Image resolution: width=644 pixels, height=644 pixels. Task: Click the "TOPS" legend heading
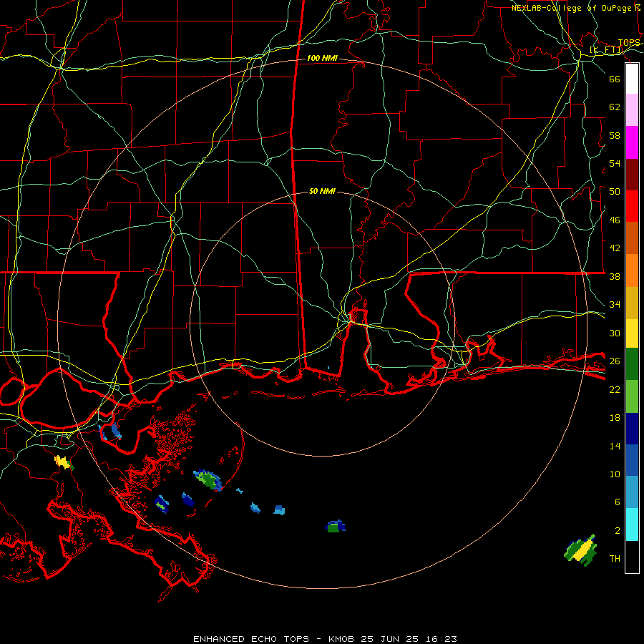pos(629,43)
